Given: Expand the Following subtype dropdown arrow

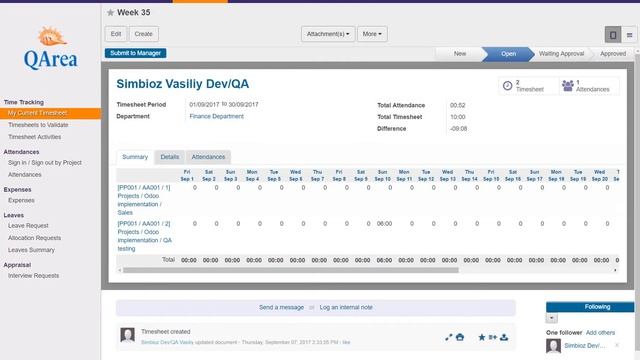Looking at the screenshot, I should [551, 318].
